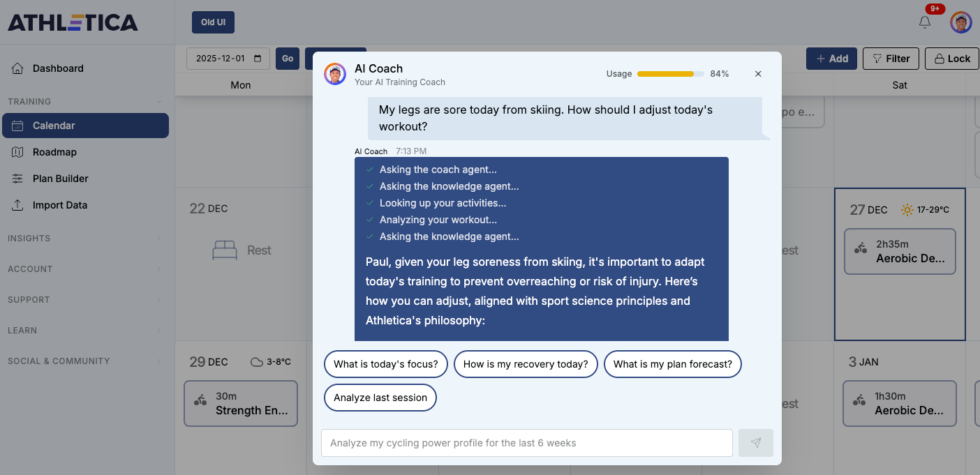
Task: Open the 1h30m Aerobic De... workout card
Action: point(899,403)
